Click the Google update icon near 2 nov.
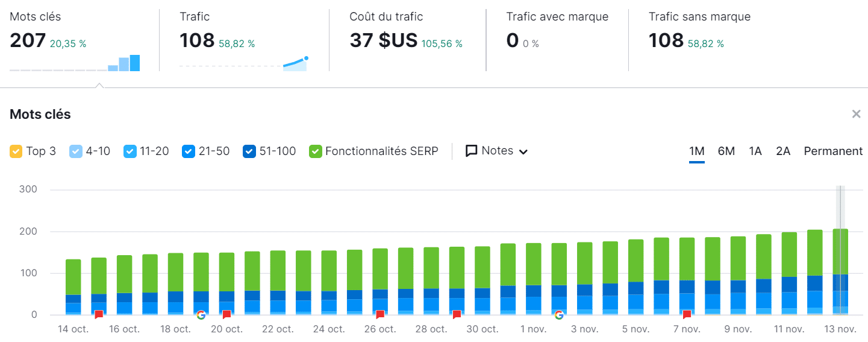Image resolution: width=868 pixels, height=342 pixels. tap(559, 315)
